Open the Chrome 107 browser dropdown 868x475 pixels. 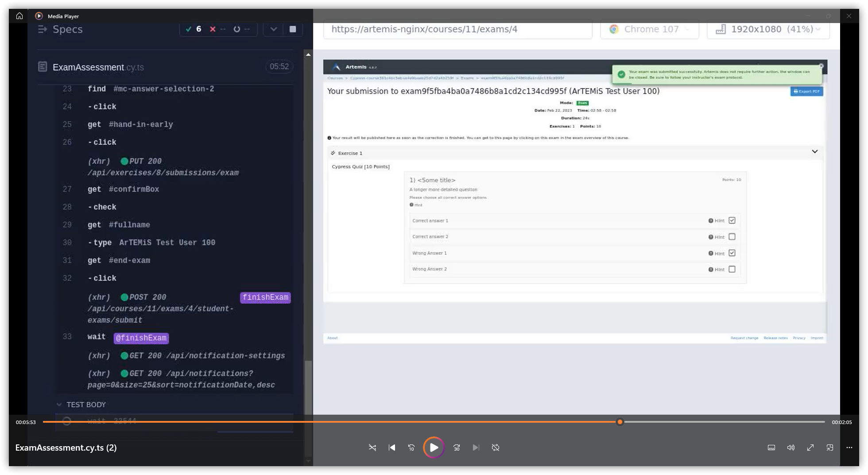(650, 29)
